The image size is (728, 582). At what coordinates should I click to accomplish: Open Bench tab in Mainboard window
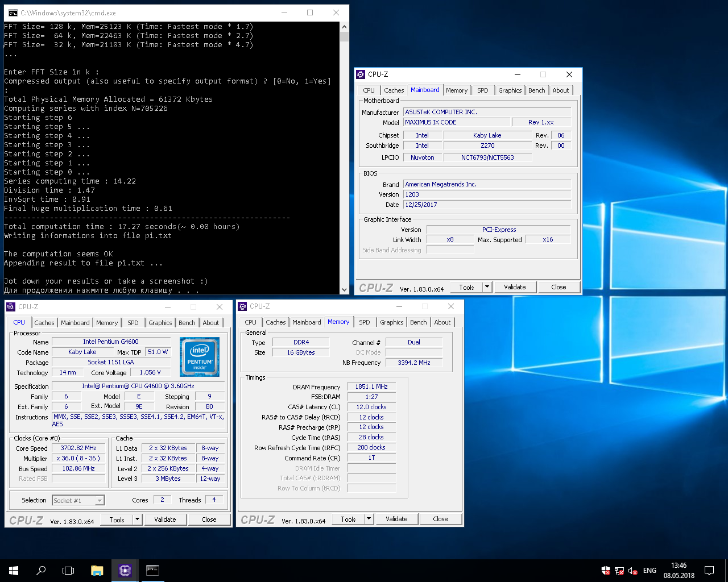point(537,90)
